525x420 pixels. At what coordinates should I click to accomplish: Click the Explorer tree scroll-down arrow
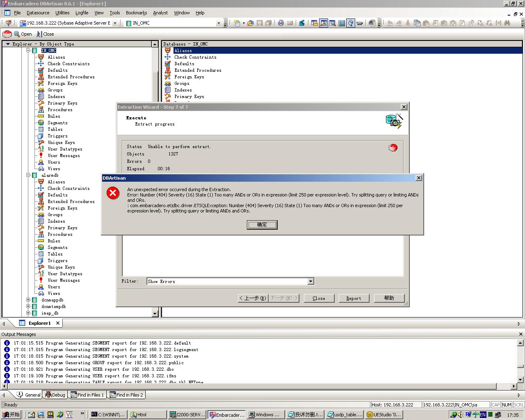[x=155, y=313]
